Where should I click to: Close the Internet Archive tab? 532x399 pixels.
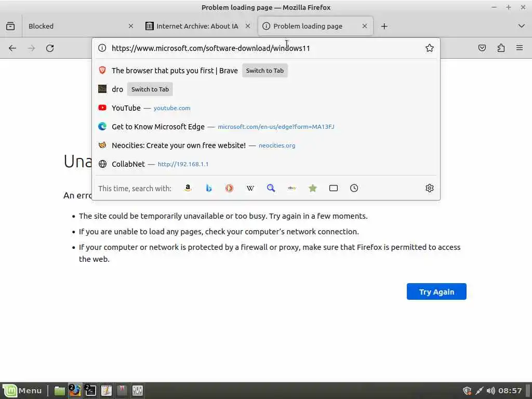tap(248, 26)
